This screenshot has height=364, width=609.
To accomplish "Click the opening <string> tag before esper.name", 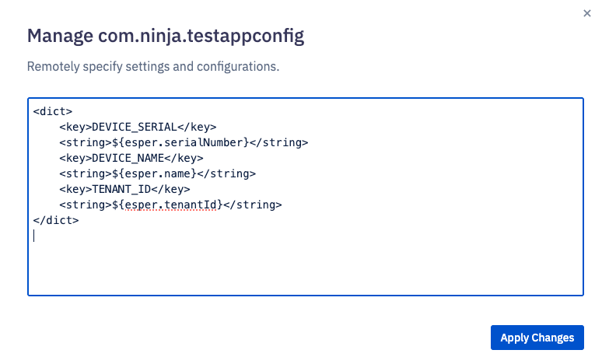I will pyautogui.click(x=82, y=173).
